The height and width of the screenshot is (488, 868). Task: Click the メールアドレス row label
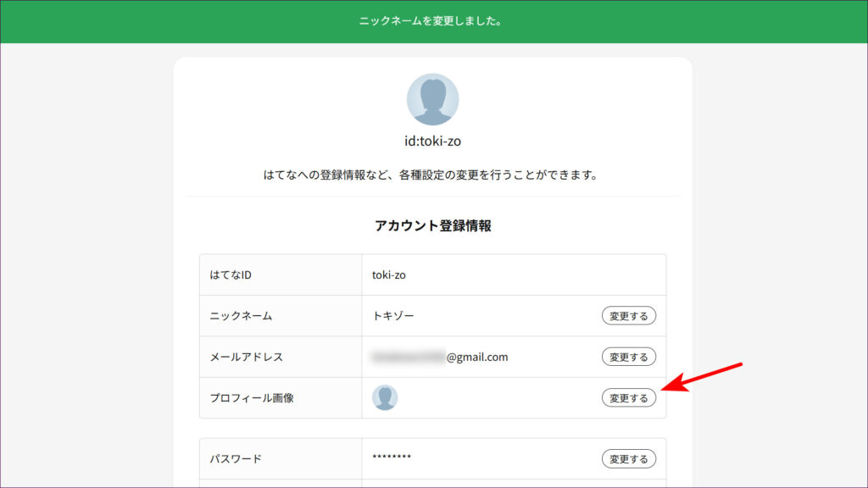tap(246, 357)
